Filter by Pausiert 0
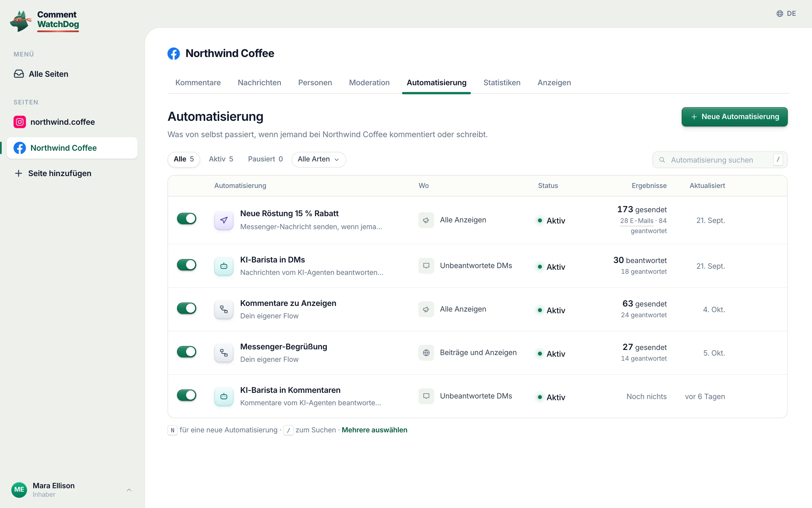Screen dimensions: 812x508 pyautogui.click(x=265, y=159)
